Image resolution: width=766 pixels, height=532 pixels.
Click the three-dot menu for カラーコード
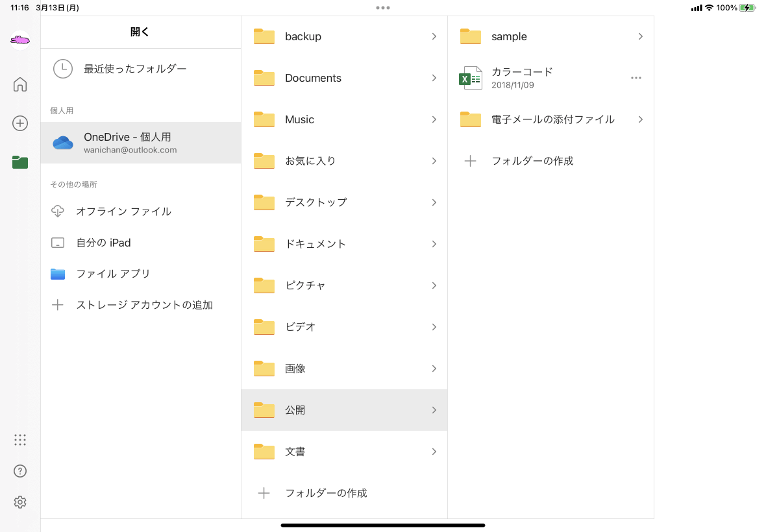(636, 78)
